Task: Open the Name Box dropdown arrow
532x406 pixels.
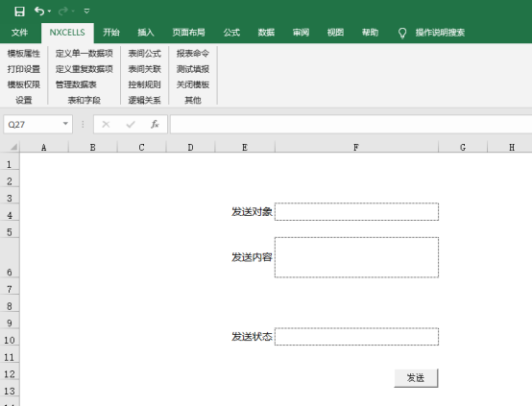Action: pyautogui.click(x=65, y=124)
